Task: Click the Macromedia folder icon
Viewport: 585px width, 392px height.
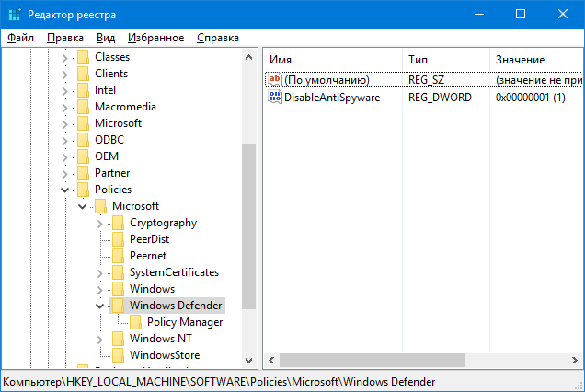Action: click(83, 107)
